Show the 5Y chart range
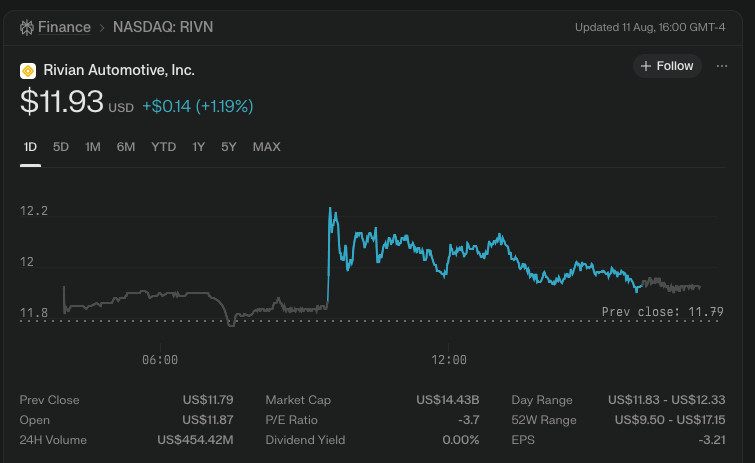This screenshot has height=463, width=755. tap(229, 147)
